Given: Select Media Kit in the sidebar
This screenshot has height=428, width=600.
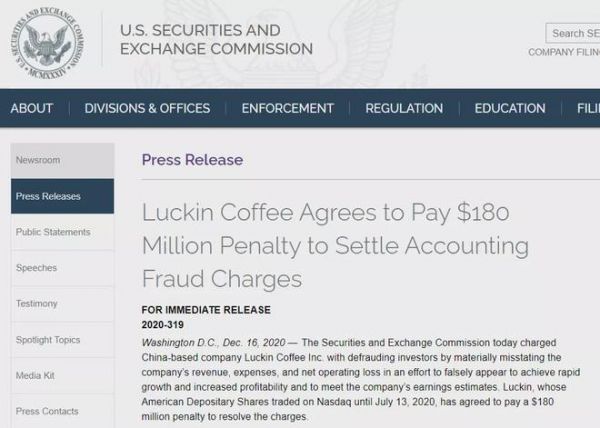Looking at the screenshot, I should (x=35, y=376).
